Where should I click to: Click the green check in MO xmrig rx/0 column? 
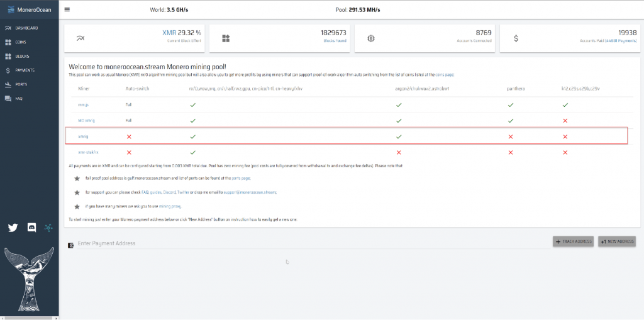coord(192,120)
